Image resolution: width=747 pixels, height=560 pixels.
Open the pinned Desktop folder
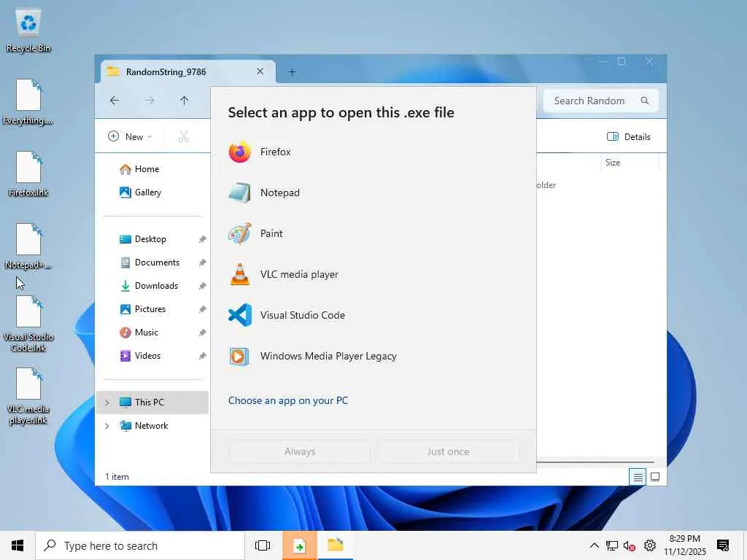143,239
